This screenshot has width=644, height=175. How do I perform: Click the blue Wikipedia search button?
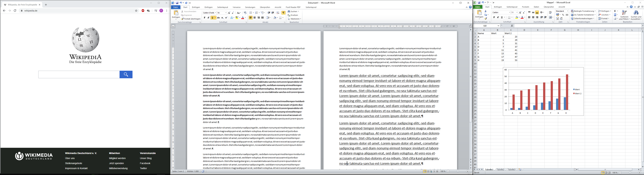(x=126, y=74)
